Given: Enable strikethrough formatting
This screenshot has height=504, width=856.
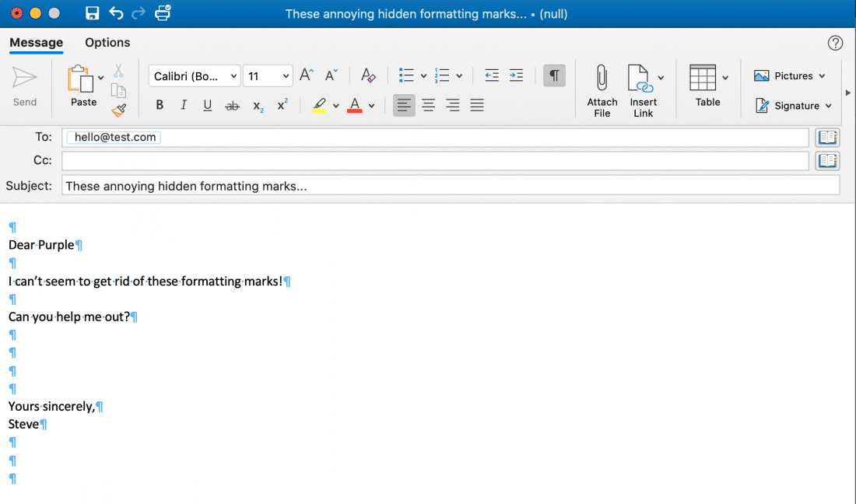Looking at the screenshot, I should (232, 104).
